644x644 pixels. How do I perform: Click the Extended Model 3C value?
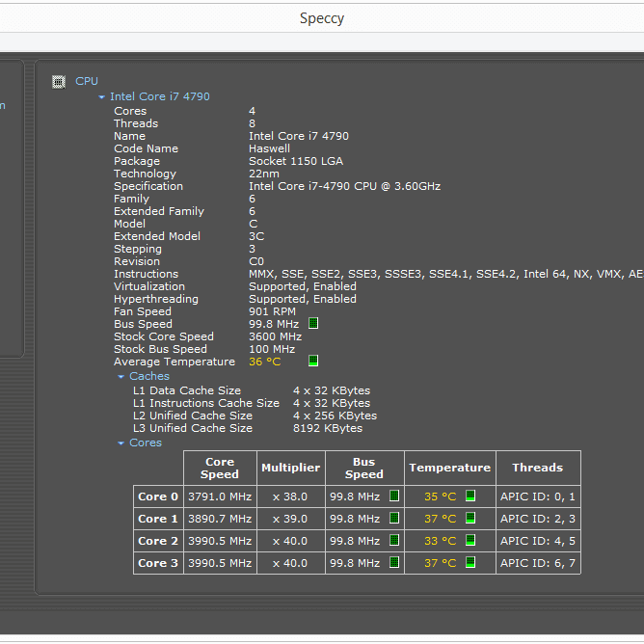coord(256,236)
